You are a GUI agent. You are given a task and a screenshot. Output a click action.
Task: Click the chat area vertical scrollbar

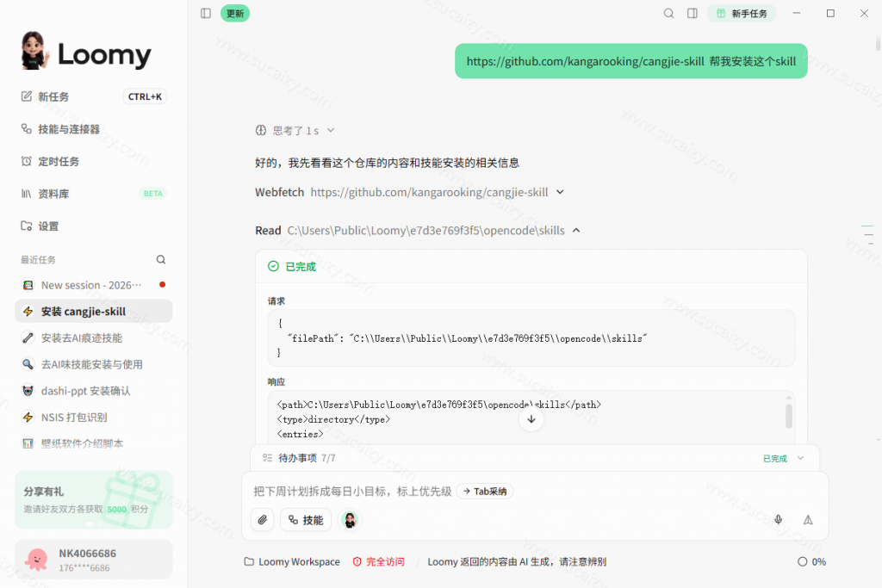coord(878,43)
